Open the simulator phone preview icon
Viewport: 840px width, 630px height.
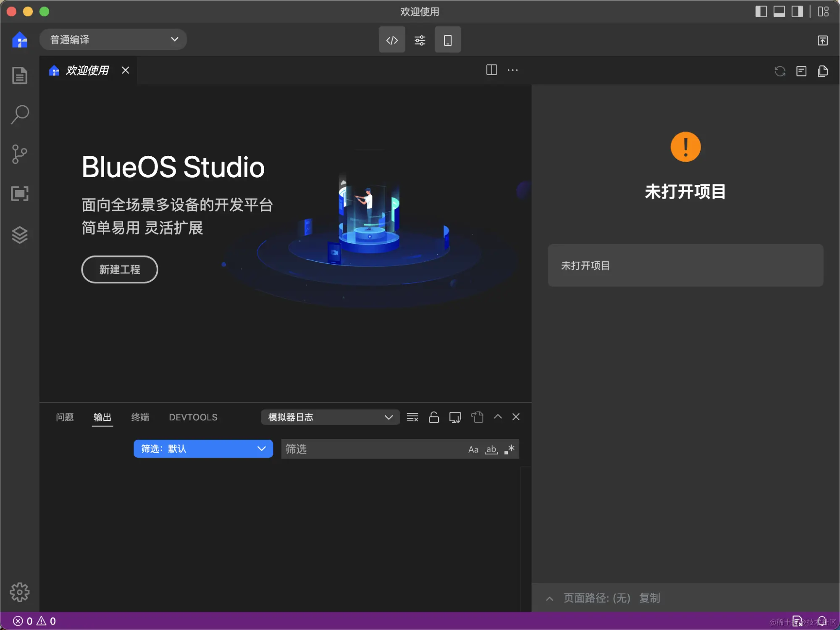447,39
